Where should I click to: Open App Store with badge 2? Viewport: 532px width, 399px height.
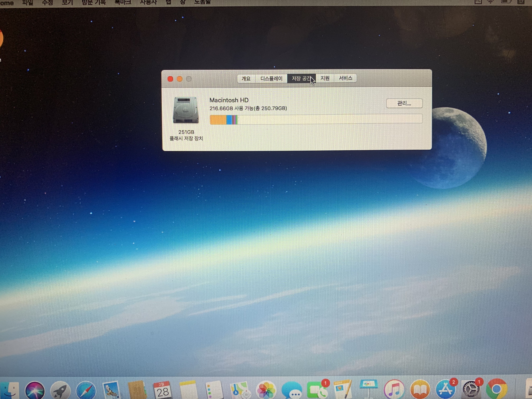click(445, 390)
